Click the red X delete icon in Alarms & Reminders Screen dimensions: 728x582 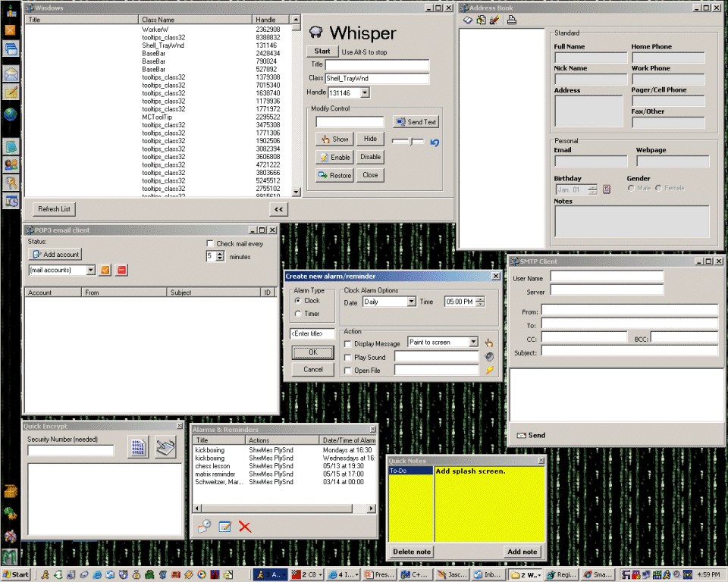(245, 527)
